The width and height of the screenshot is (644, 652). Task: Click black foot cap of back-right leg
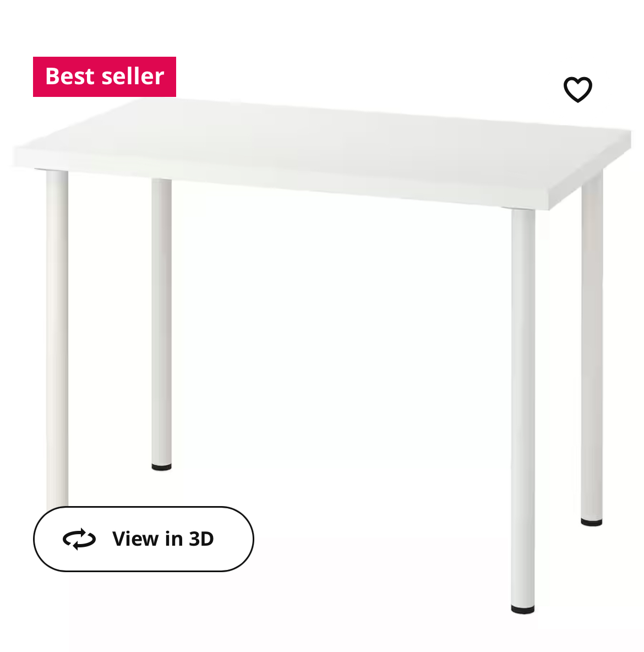[x=591, y=522]
